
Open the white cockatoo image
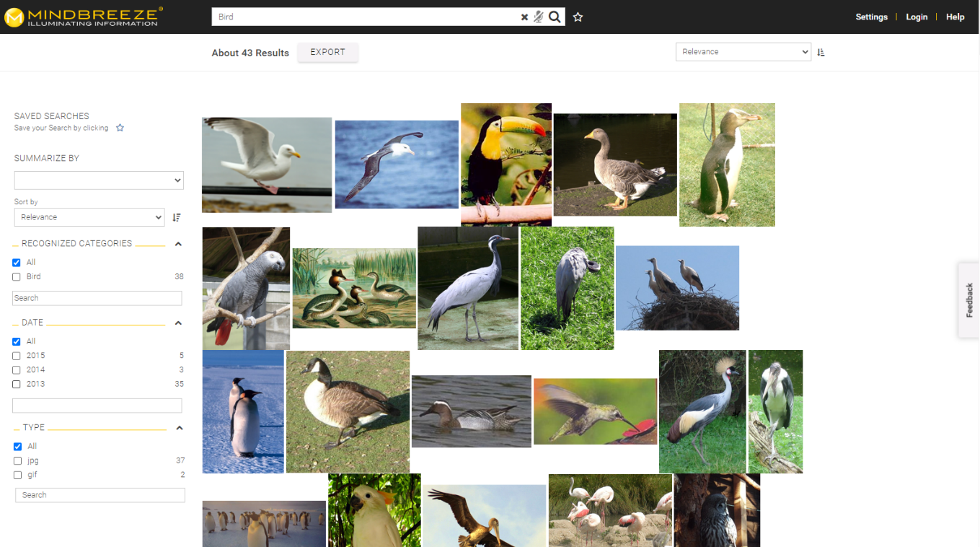click(374, 510)
